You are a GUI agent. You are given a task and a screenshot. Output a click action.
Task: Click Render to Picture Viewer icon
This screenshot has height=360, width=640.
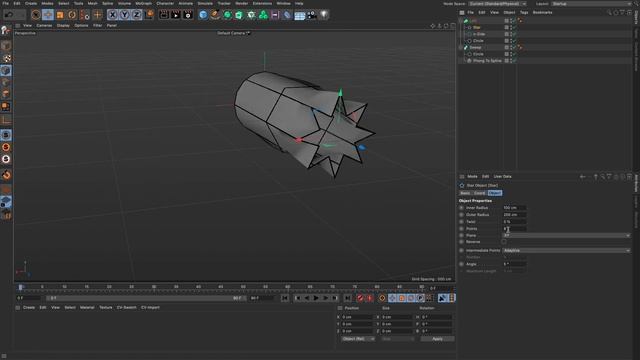coord(176,15)
